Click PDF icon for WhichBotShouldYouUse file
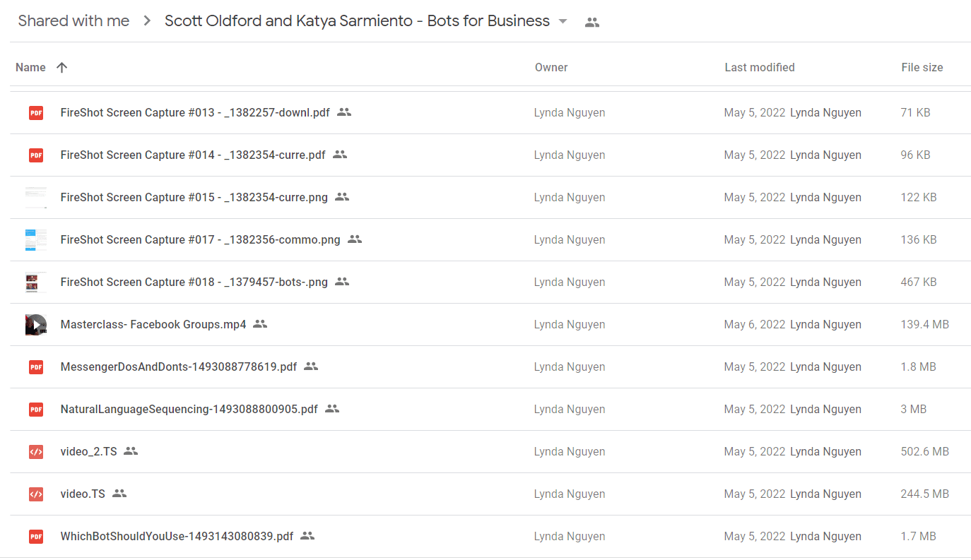Screen dimensions: 971x560 click(36, 536)
